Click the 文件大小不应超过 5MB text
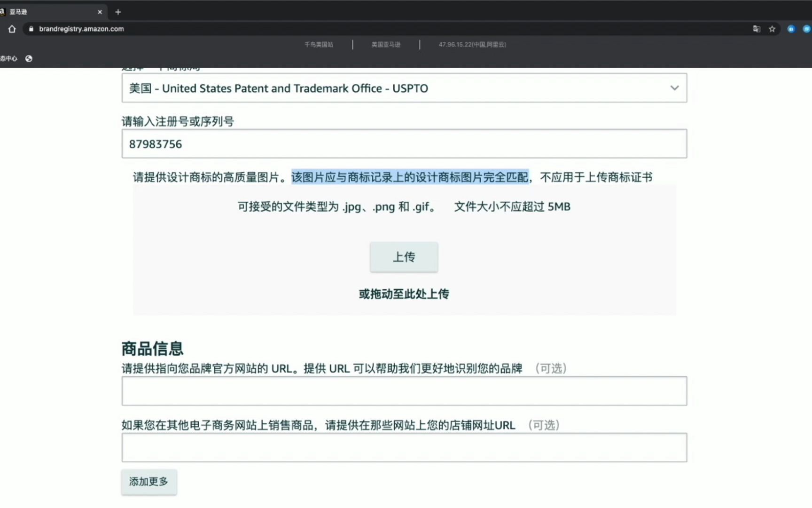Screen dimensions: 812x508 [x=512, y=206]
